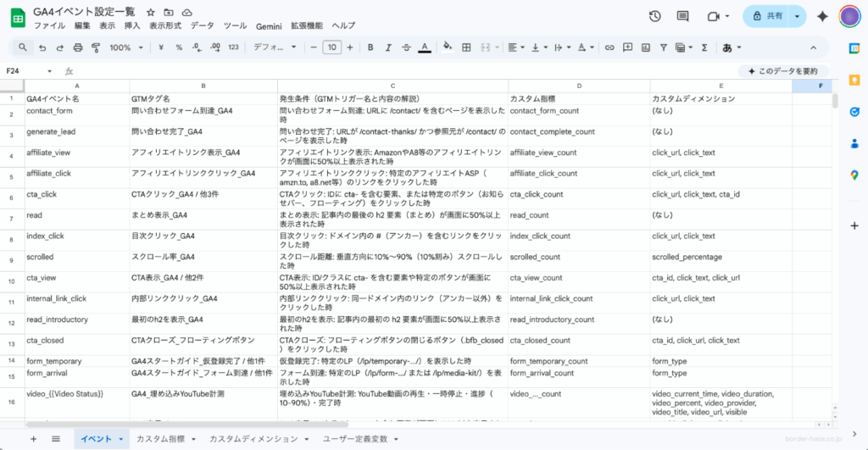Screen dimensions: 868x450
Task: Open Google Maps in side panel
Action: tap(854, 175)
